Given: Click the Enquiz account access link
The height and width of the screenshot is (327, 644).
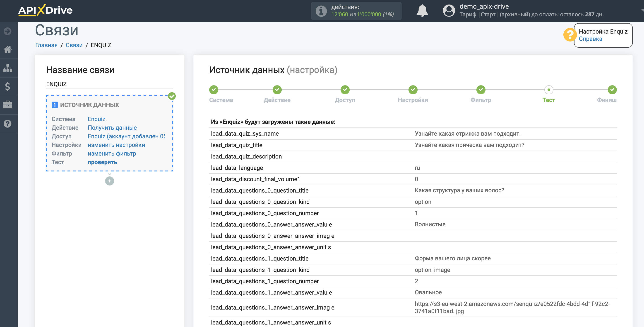Looking at the screenshot, I should tap(126, 136).
